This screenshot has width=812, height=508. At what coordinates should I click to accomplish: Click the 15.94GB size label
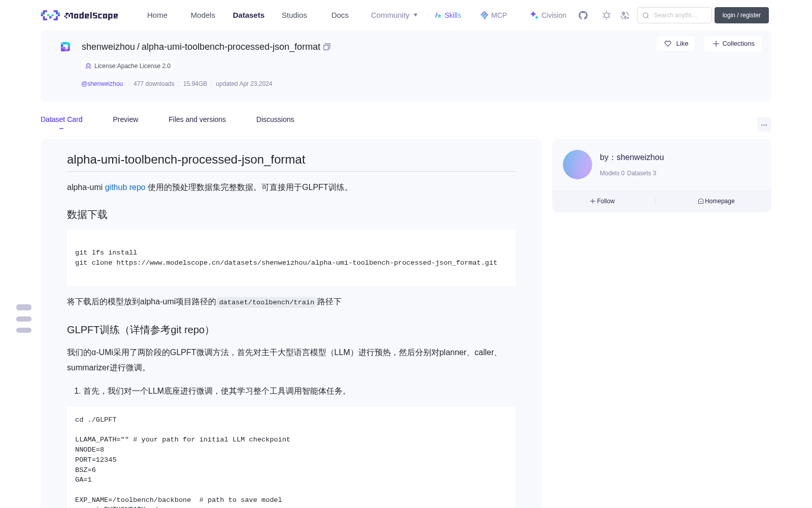click(x=195, y=84)
